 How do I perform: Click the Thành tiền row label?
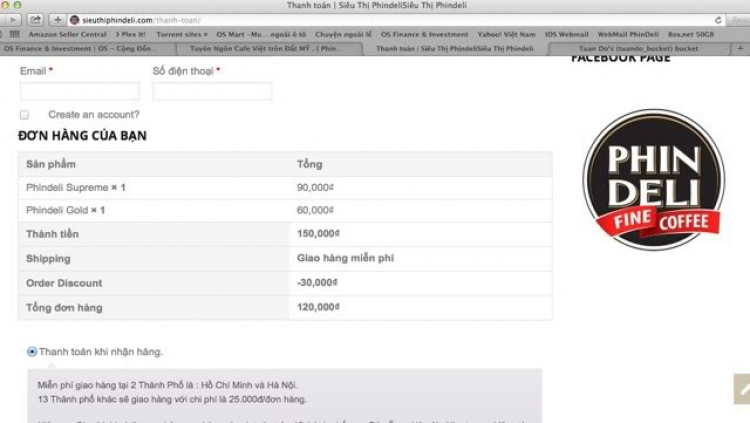coord(52,234)
